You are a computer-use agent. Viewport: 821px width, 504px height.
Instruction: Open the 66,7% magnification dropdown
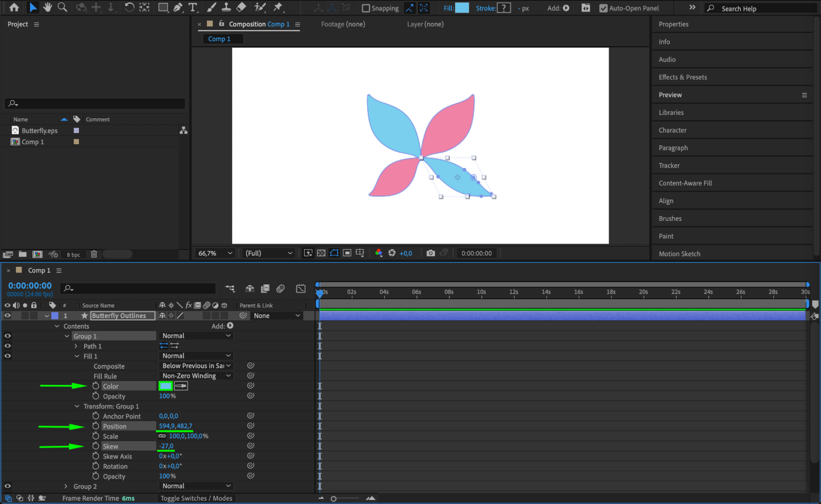point(215,253)
